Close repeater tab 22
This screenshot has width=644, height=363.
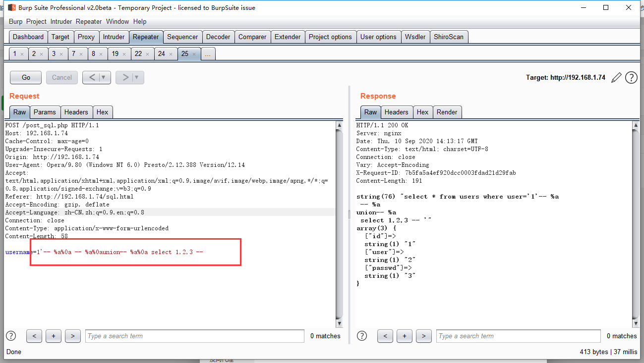click(x=148, y=54)
